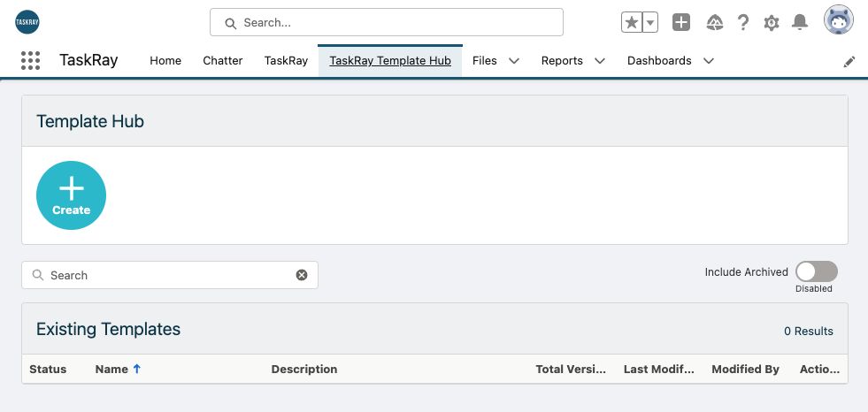Enable the Include Archived toggle
This screenshot has width=868, height=412.
817,271
